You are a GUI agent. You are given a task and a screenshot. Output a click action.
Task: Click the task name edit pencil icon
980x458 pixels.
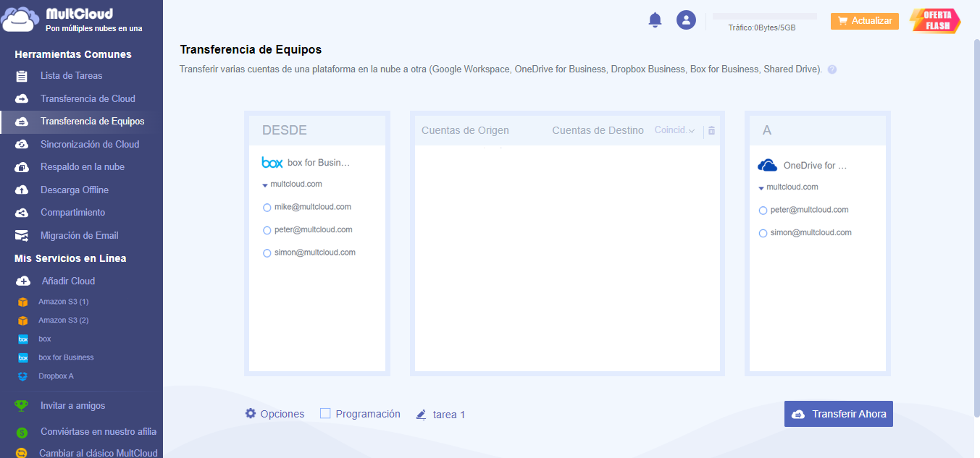pos(422,415)
